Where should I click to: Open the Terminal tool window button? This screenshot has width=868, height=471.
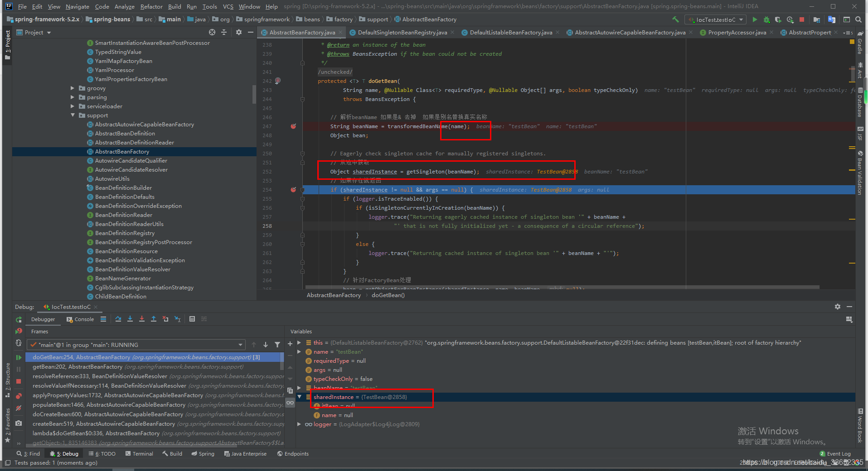139,454
